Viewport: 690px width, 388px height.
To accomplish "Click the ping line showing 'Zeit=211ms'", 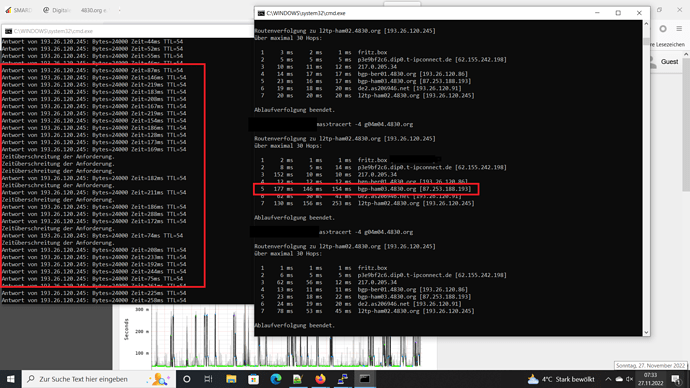I will pyautogui.click(x=94, y=192).
